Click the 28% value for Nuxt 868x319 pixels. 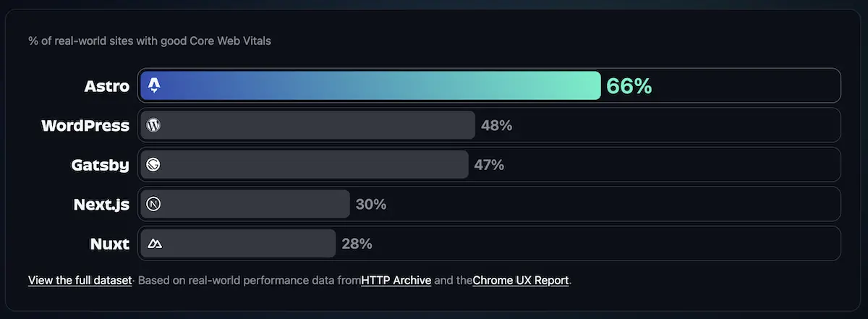(357, 244)
